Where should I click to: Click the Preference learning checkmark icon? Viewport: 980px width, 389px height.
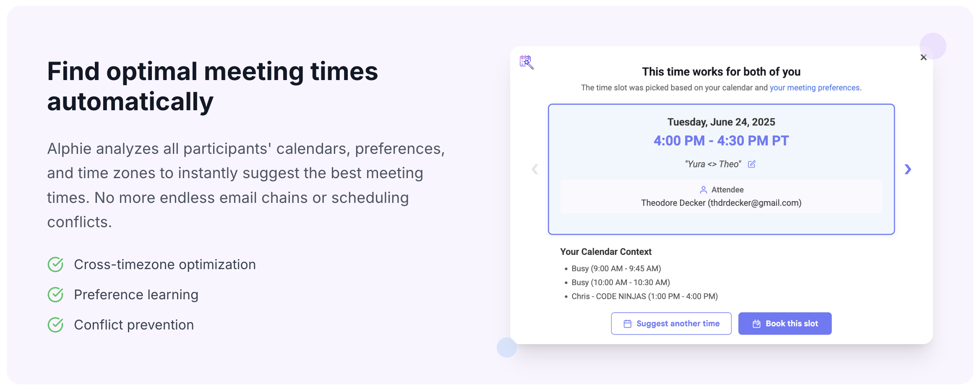[x=55, y=295]
